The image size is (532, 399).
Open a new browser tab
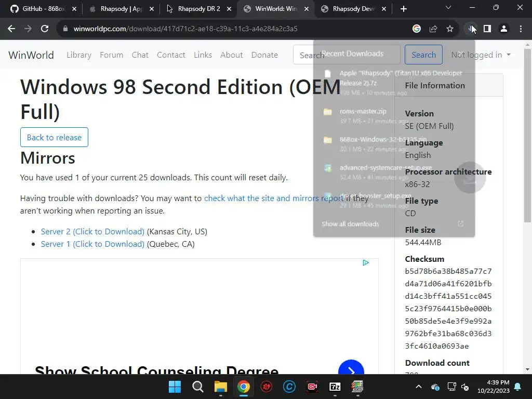403,9
